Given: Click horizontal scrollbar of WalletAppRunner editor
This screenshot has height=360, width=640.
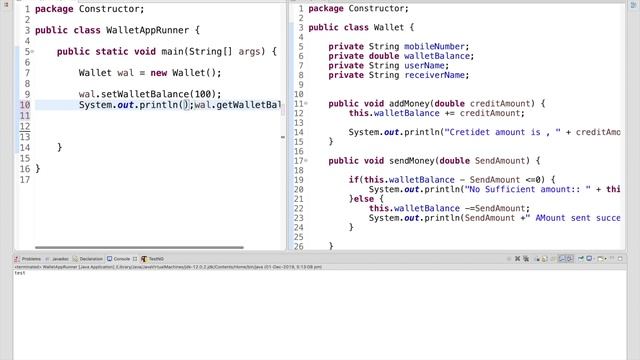Looking at the screenshot, I should click(139, 247).
